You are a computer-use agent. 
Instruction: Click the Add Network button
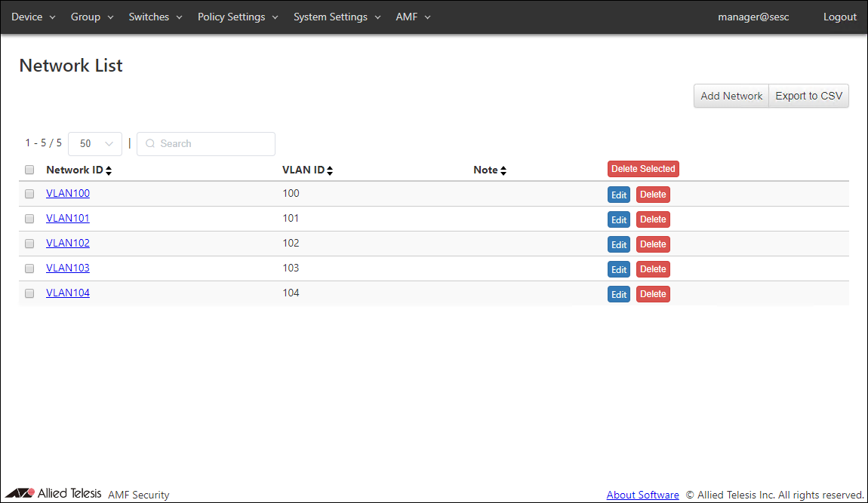(731, 96)
